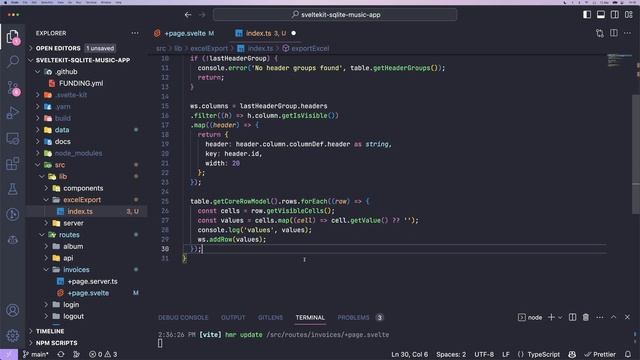Open Remote Explorer view in activity bar
The width and height of the screenshot is (640, 360).
coord(13,139)
